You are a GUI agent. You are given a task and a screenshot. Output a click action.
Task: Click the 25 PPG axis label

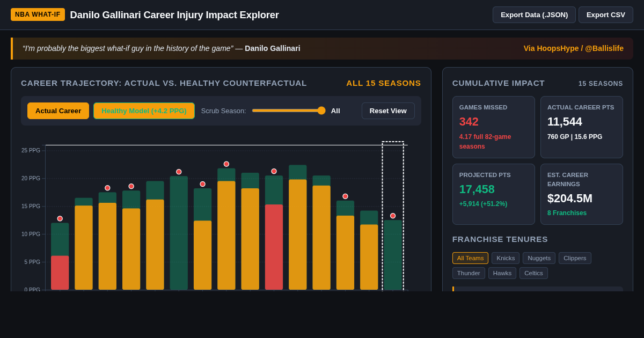[x=31, y=150]
